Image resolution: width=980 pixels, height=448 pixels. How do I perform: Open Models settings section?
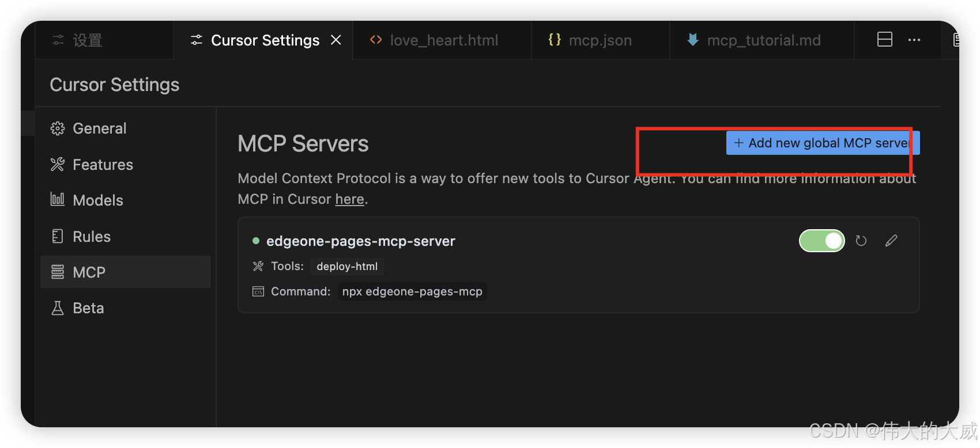tap(126, 200)
